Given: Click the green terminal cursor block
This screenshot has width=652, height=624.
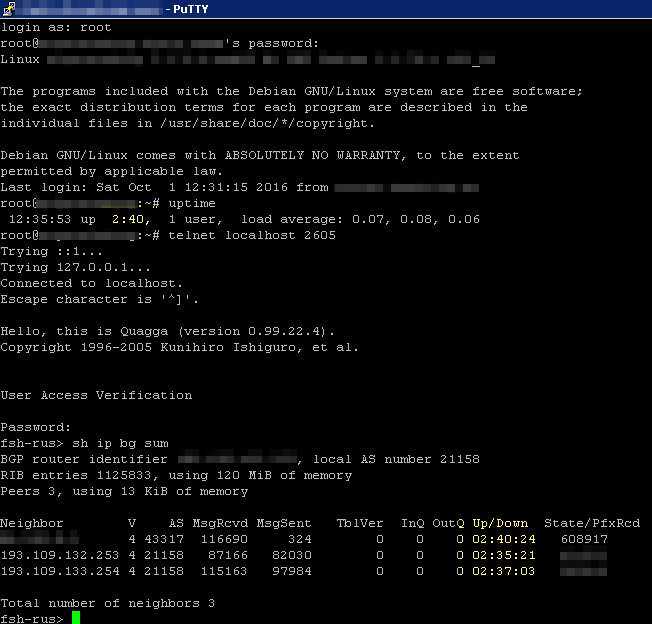Looking at the screenshot, I should click(x=76, y=618).
